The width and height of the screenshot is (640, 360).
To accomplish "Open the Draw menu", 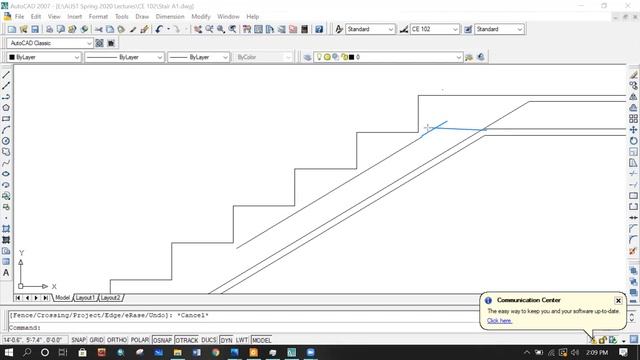I will 142,17.
